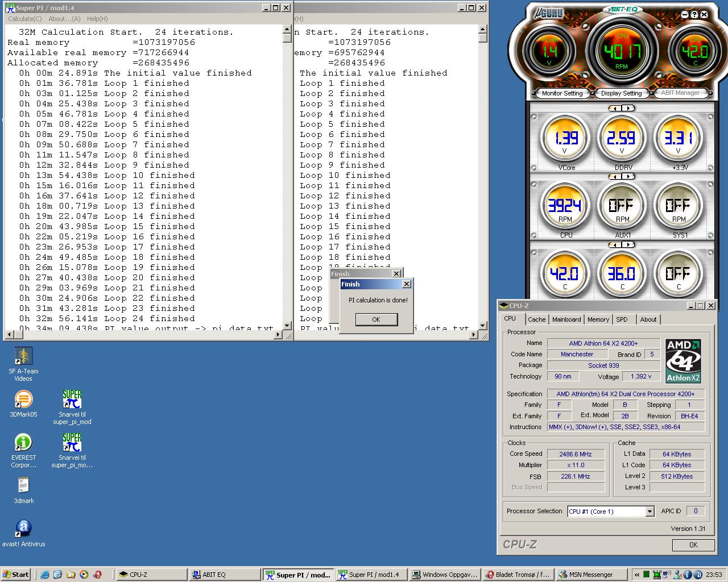Open Windows Oppgav... taskbar button
The width and height of the screenshot is (728, 582).
pos(445,575)
